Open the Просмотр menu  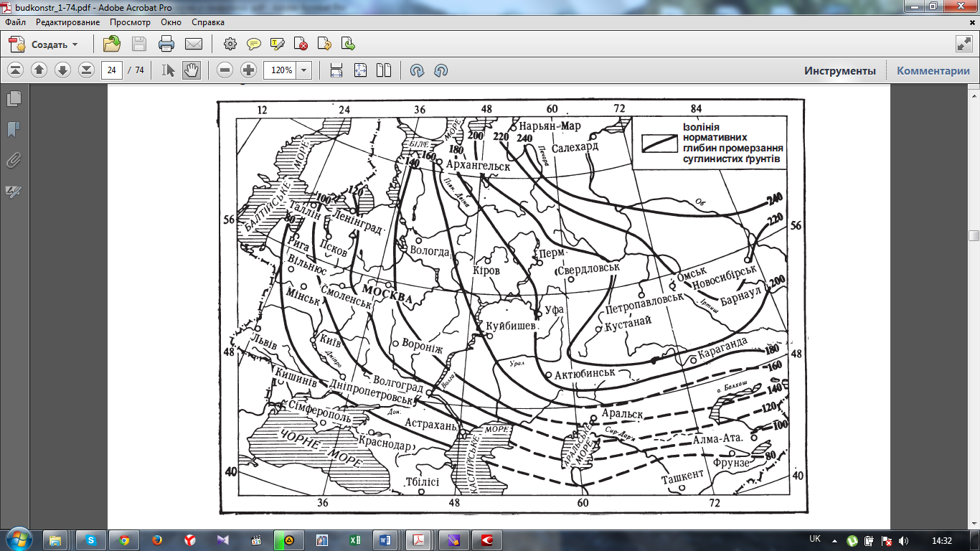pos(130,22)
